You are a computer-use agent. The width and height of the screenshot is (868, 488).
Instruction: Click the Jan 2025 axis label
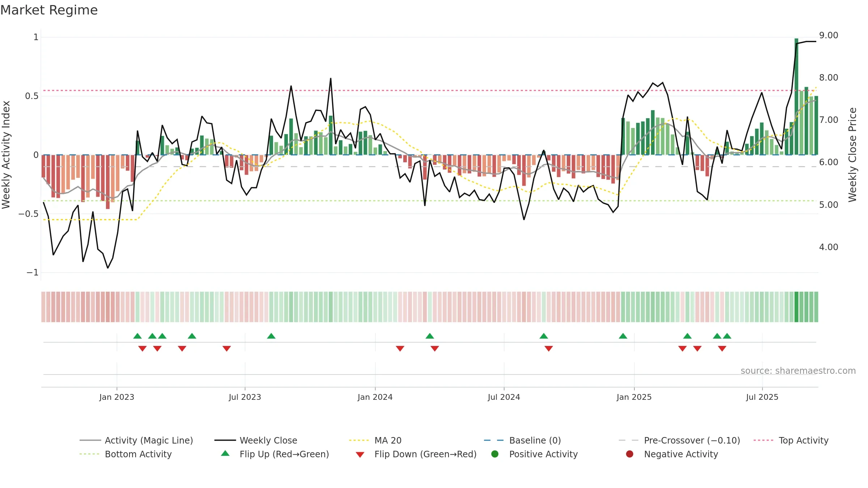(634, 397)
